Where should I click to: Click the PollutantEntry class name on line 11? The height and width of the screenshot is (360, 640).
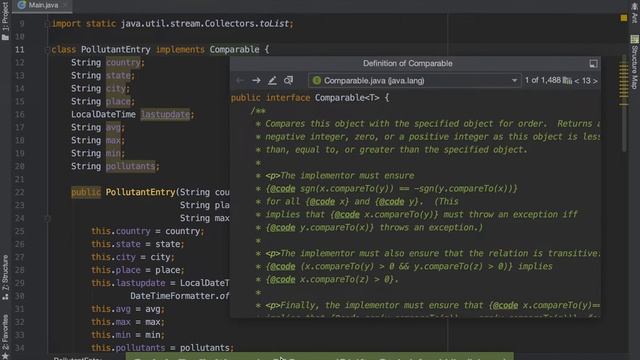[x=116, y=49]
